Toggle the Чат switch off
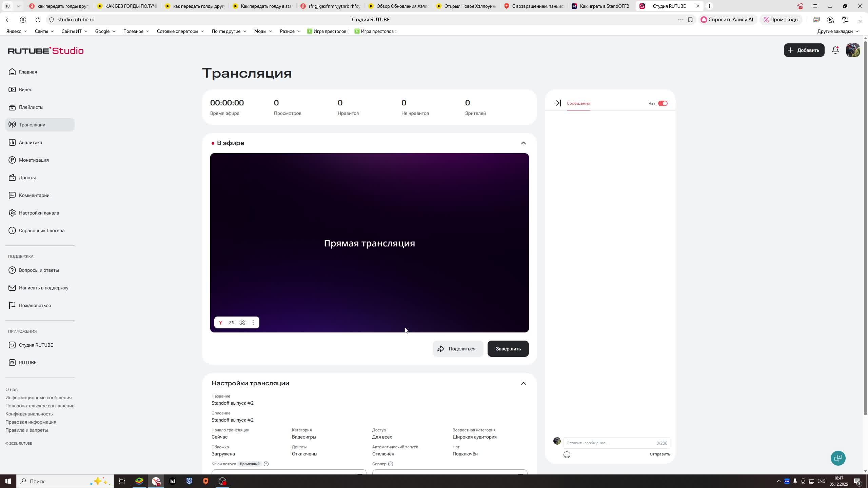Image resolution: width=868 pixels, height=488 pixels. [x=663, y=103]
